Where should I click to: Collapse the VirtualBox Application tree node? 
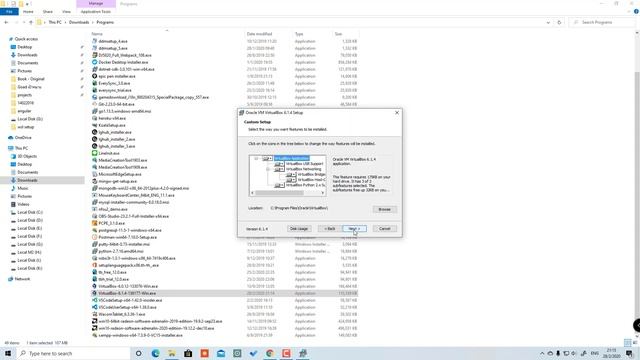click(256, 158)
